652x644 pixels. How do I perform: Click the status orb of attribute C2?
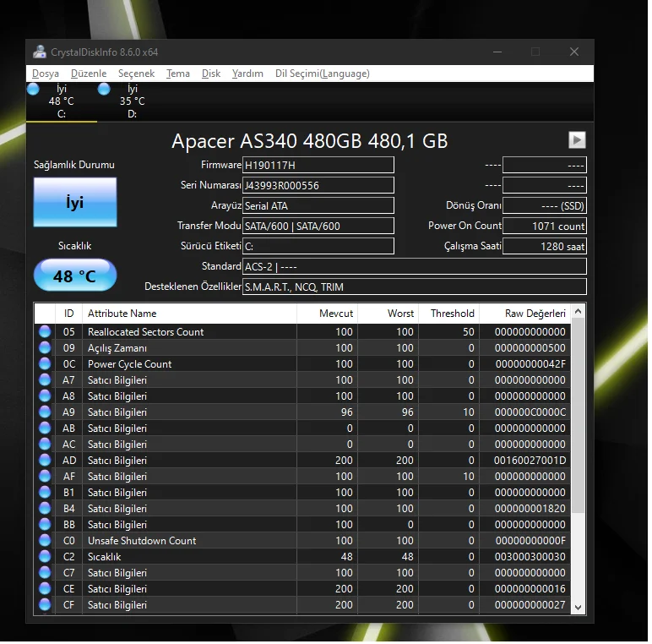coord(45,556)
